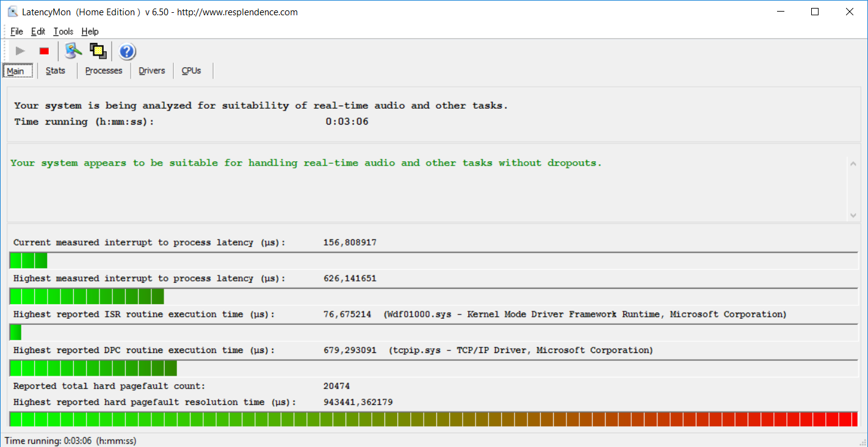
Task: Click the green suitability message text
Action: [306, 163]
